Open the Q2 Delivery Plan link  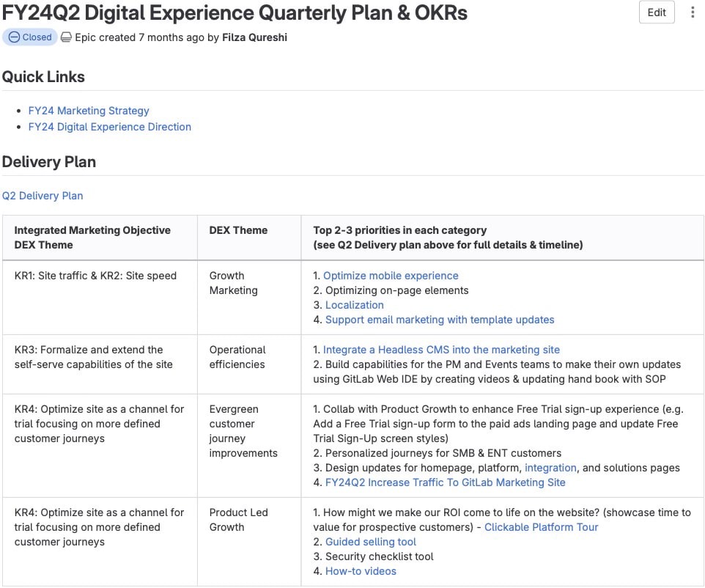[43, 196]
